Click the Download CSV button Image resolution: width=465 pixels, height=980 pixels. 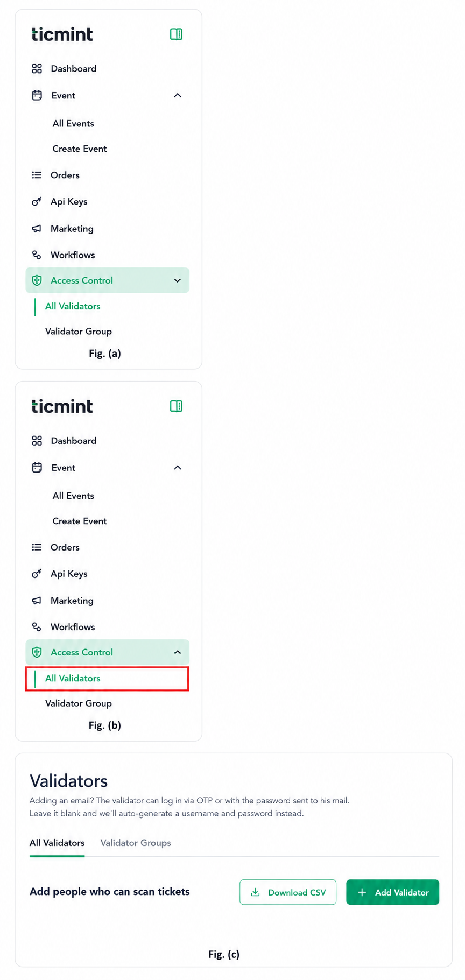[x=288, y=892]
